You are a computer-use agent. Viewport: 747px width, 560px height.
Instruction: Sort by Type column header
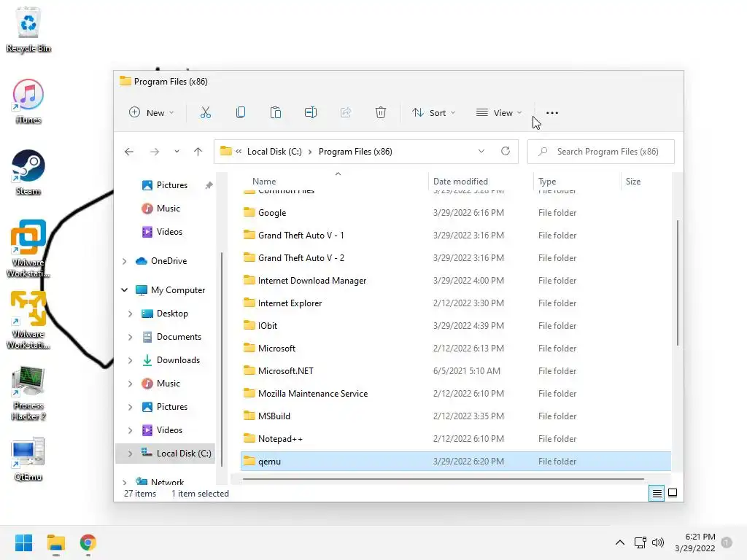click(x=547, y=182)
